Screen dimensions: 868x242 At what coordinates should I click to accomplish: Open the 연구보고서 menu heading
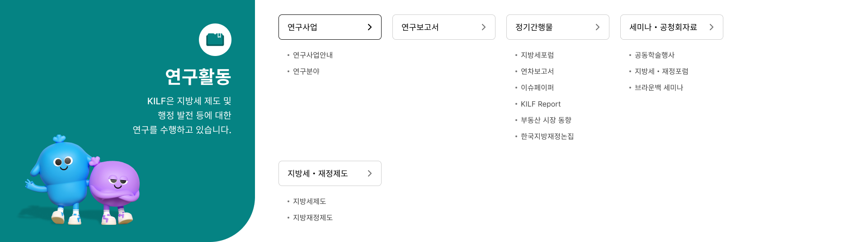[420, 27]
